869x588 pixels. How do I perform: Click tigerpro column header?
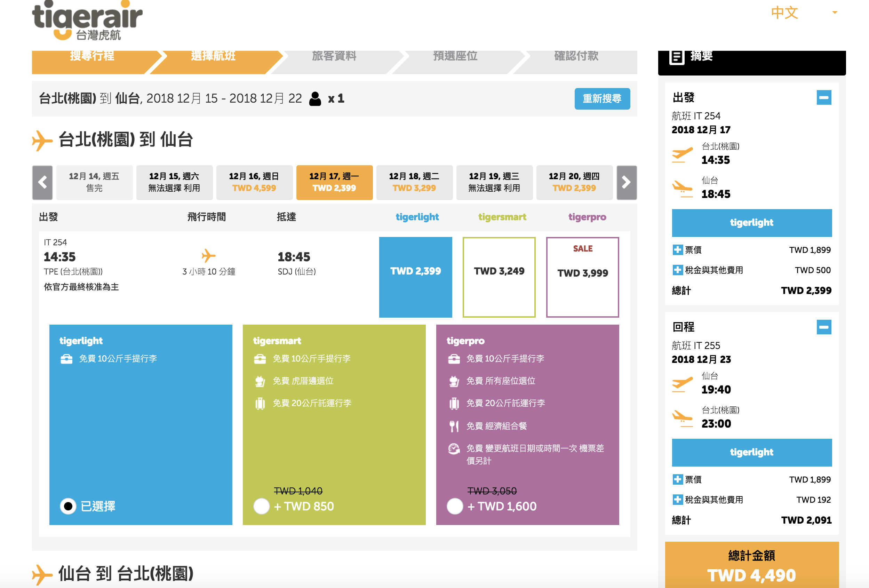pyautogui.click(x=587, y=217)
